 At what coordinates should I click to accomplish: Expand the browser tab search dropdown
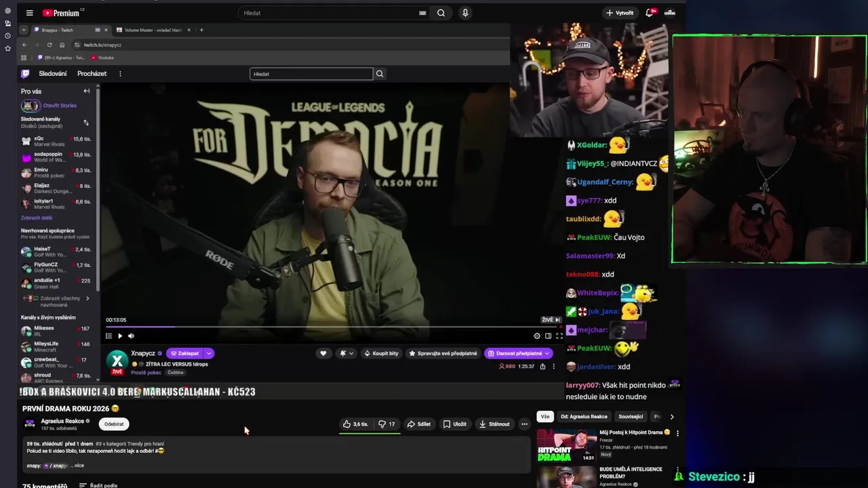coord(24,30)
